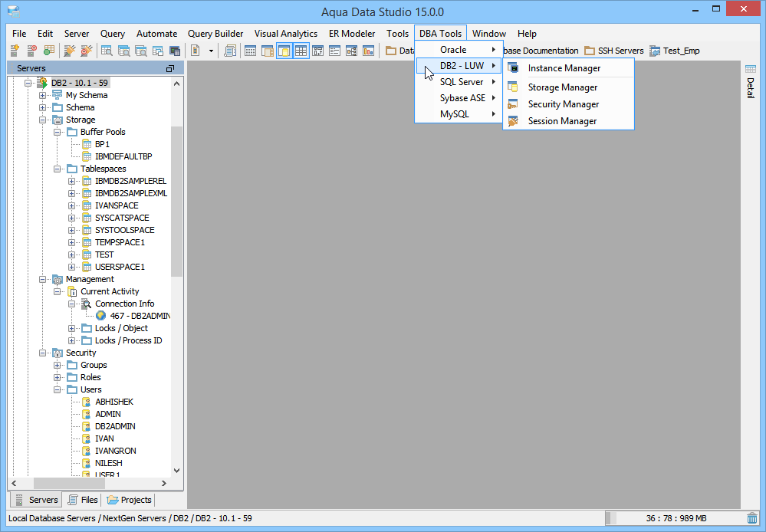
Task: Expand the IVANSPACE tablespace
Action: (72, 205)
